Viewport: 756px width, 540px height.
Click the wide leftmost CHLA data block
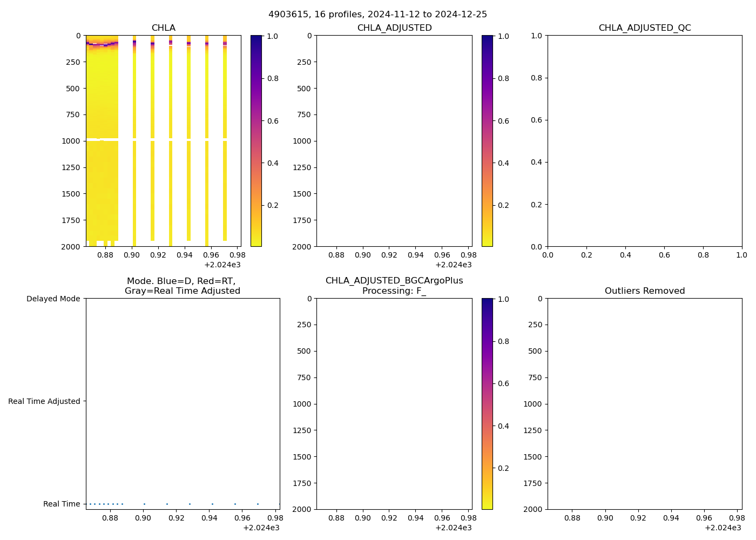[x=102, y=270]
